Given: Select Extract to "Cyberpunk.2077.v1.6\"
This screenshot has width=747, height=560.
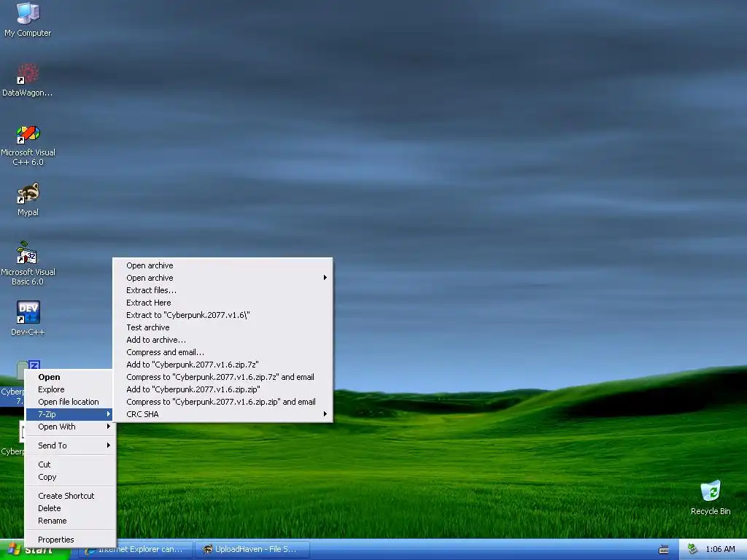Looking at the screenshot, I should 222,315.
